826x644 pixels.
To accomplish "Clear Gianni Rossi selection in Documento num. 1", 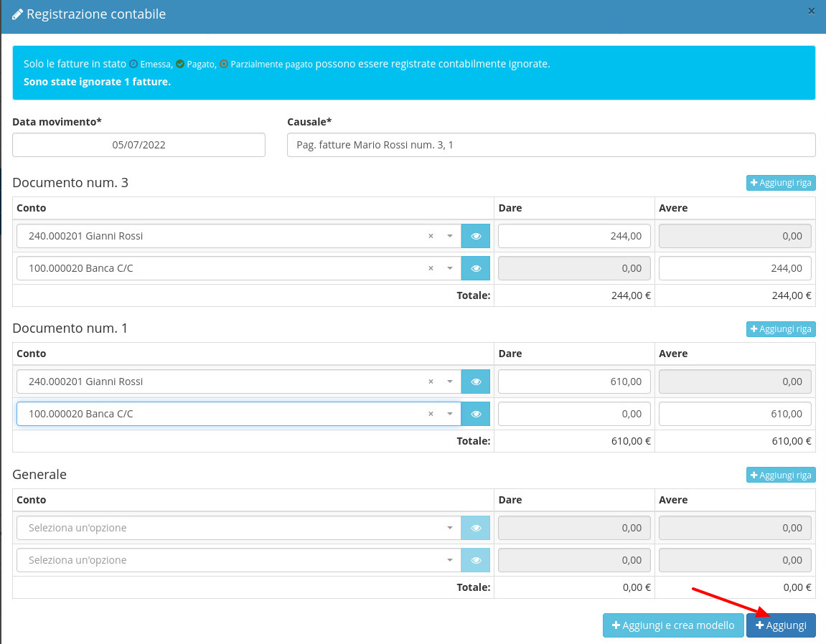I will click(x=431, y=382).
